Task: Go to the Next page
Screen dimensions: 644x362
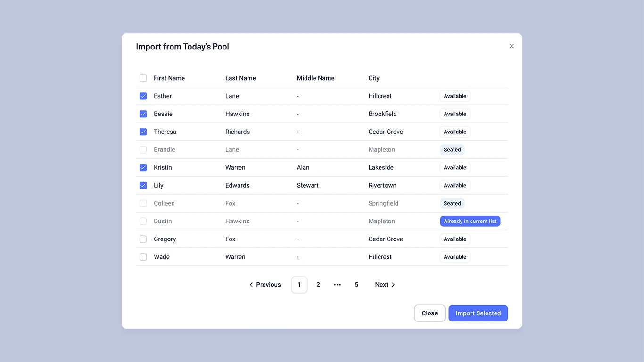Action: coord(385,285)
